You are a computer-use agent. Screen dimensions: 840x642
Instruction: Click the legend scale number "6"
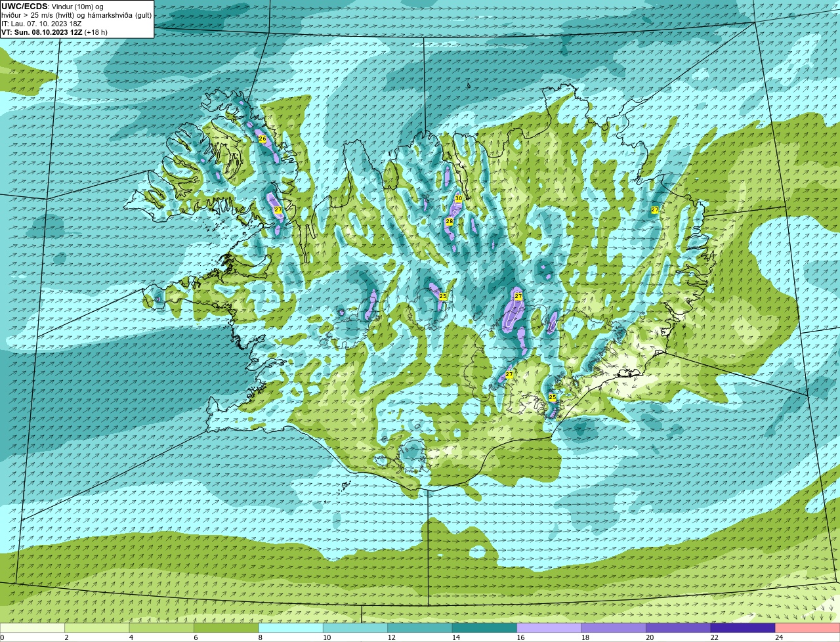196,637
